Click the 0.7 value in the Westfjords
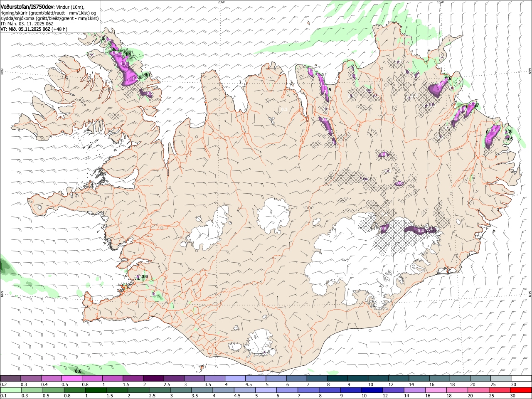Screen dimensions: 532x399 [x=148, y=74]
